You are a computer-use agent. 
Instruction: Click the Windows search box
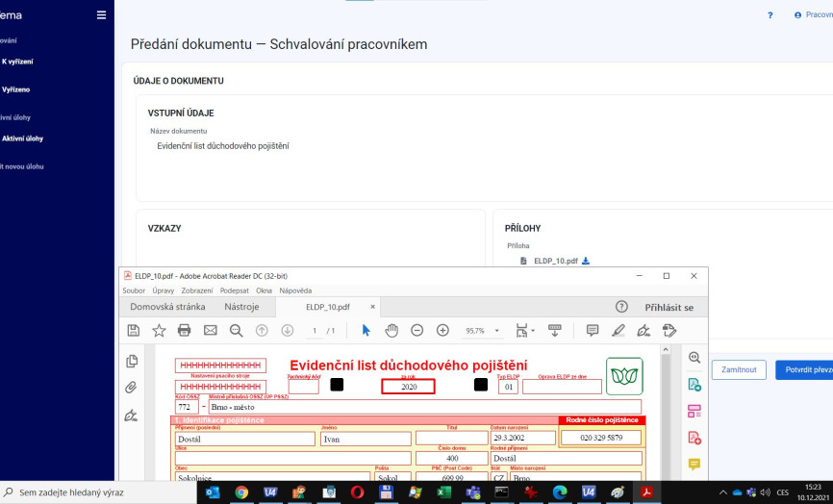[x=98, y=492]
